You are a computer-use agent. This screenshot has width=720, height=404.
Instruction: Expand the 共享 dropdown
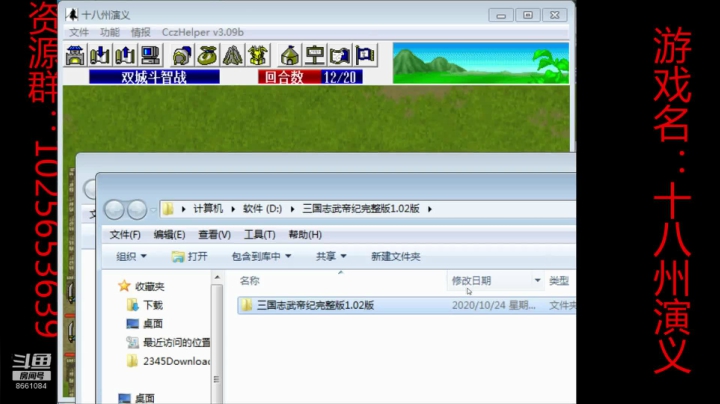click(x=331, y=256)
